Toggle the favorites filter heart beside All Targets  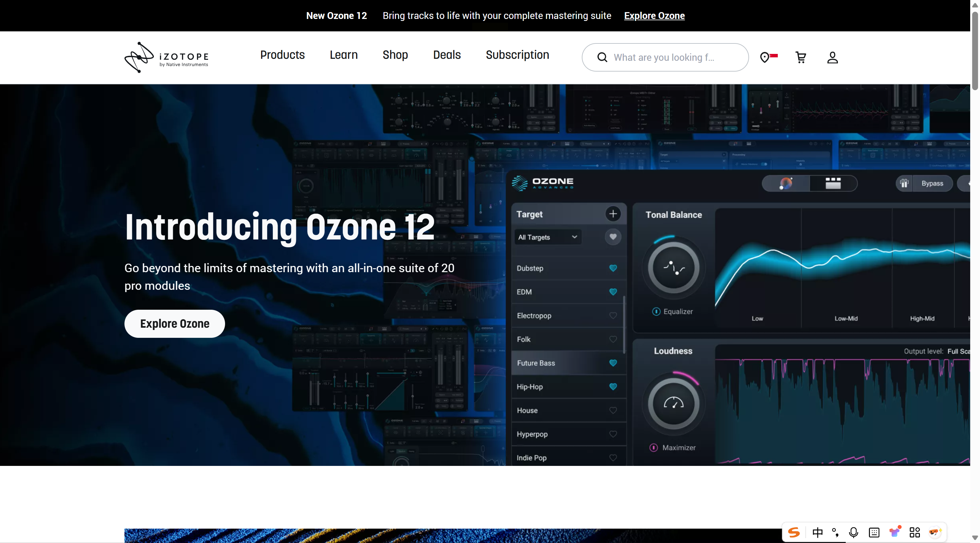point(613,237)
